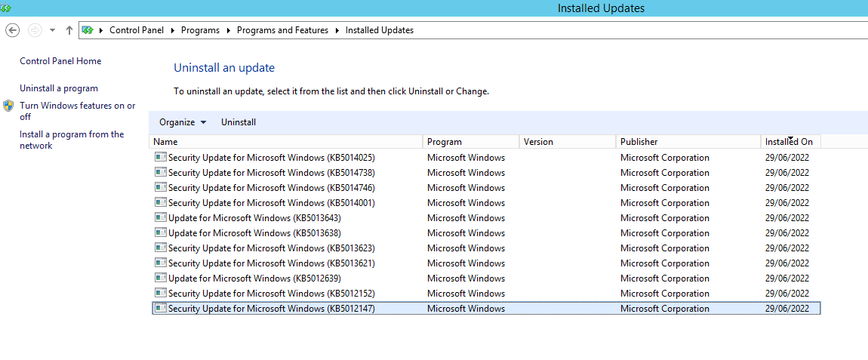Open Install a program from the network
This screenshot has height=360, width=868.
tap(72, 140)
